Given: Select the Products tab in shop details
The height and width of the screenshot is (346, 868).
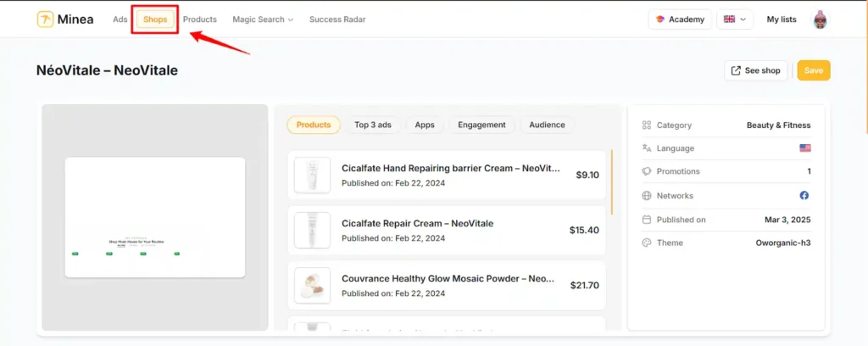Looking at the screenshot, I should pos(314,126).
